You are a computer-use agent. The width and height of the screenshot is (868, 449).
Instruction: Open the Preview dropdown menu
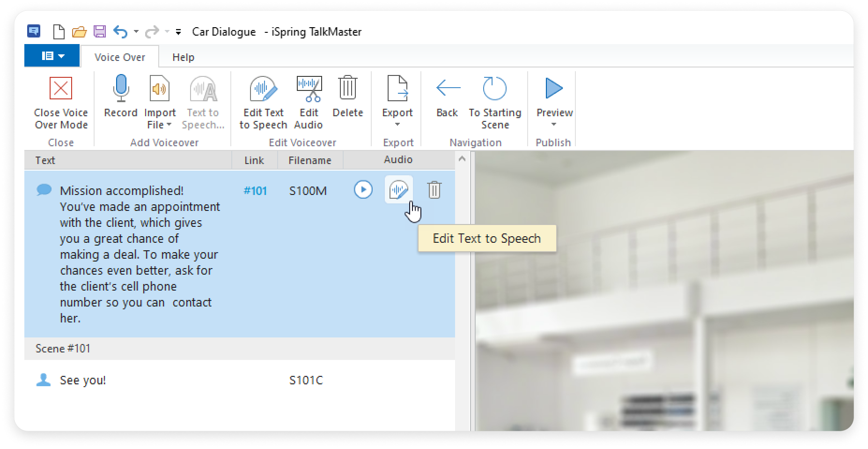point(554,125)
